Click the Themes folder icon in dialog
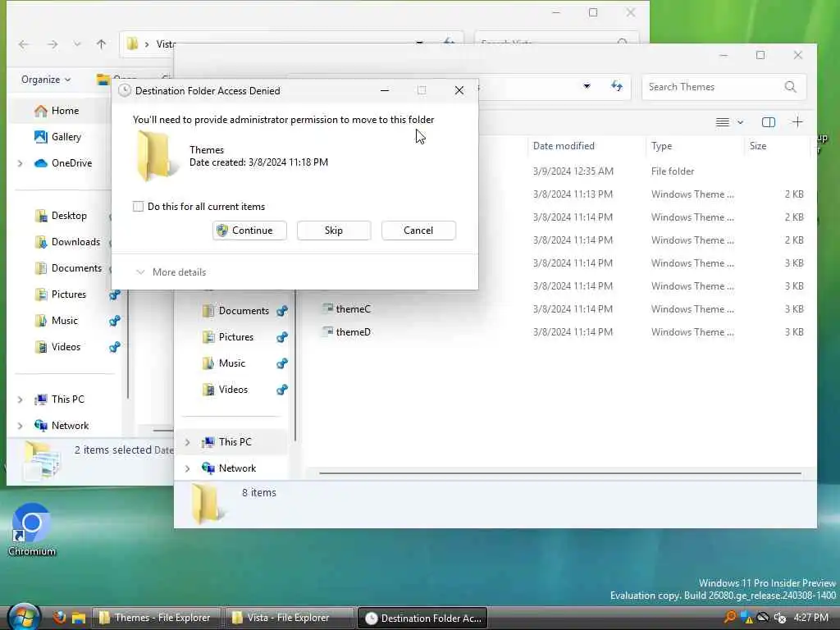The image size is (840, 630). coord(157,156)
